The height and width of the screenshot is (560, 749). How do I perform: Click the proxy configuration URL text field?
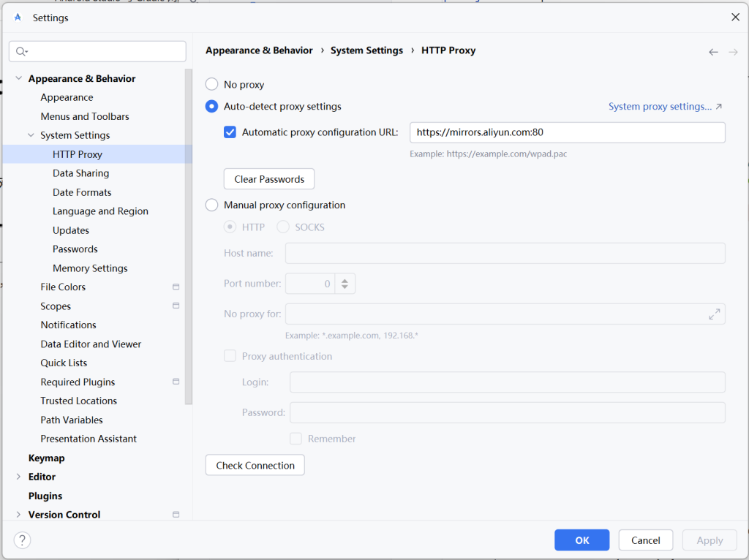coord(567,132)
